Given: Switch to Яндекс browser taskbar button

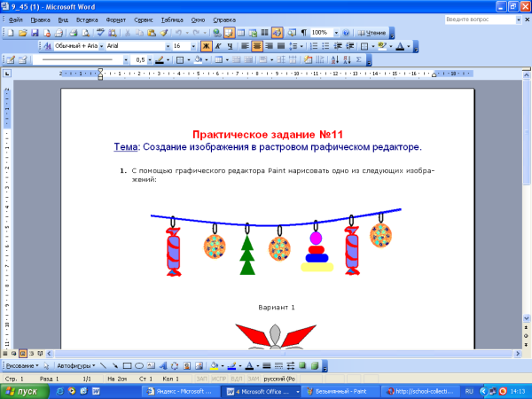Looking at the screenshot, I should pos(182,392).
